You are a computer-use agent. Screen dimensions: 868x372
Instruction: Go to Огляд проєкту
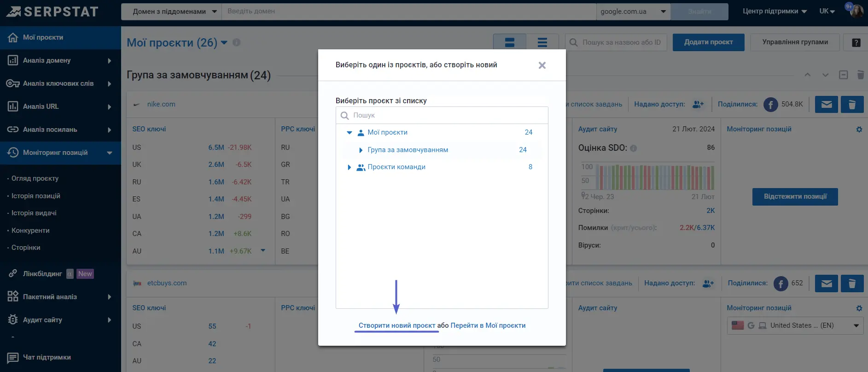(x=35, y=178)
